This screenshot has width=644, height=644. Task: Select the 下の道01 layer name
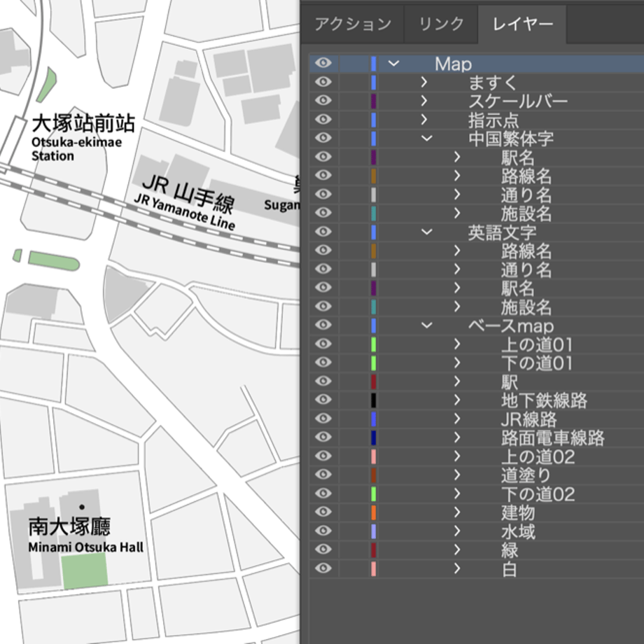tap(537, 363)
